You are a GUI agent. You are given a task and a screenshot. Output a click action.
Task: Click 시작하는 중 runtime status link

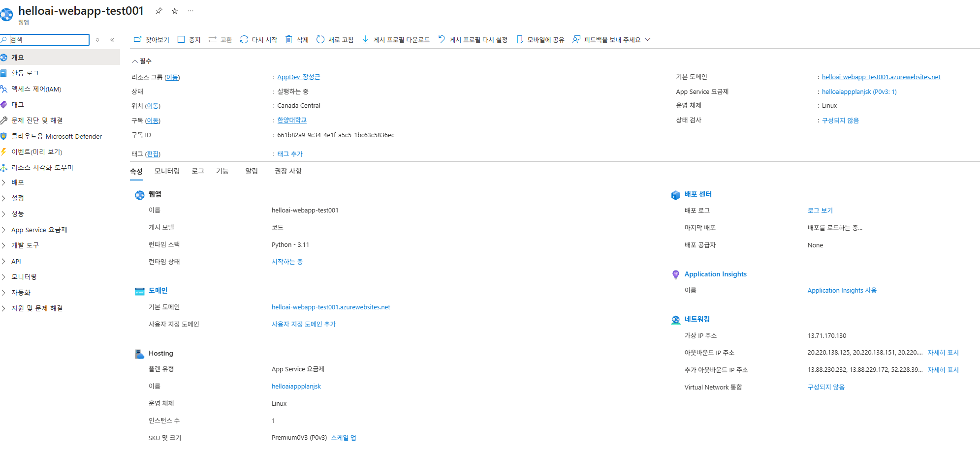[x=287, y=262]
